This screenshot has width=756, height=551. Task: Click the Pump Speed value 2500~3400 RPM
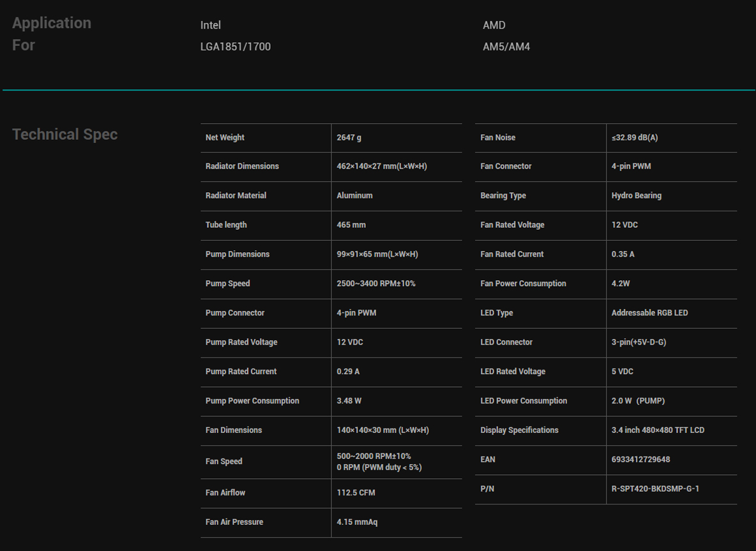[376, 283]
